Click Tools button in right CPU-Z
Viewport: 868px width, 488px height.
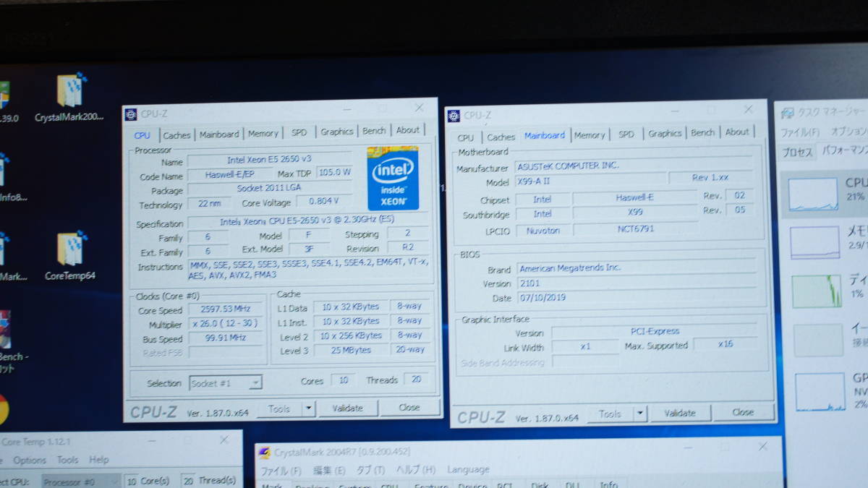pyautogui.click(x=610, y=414)
